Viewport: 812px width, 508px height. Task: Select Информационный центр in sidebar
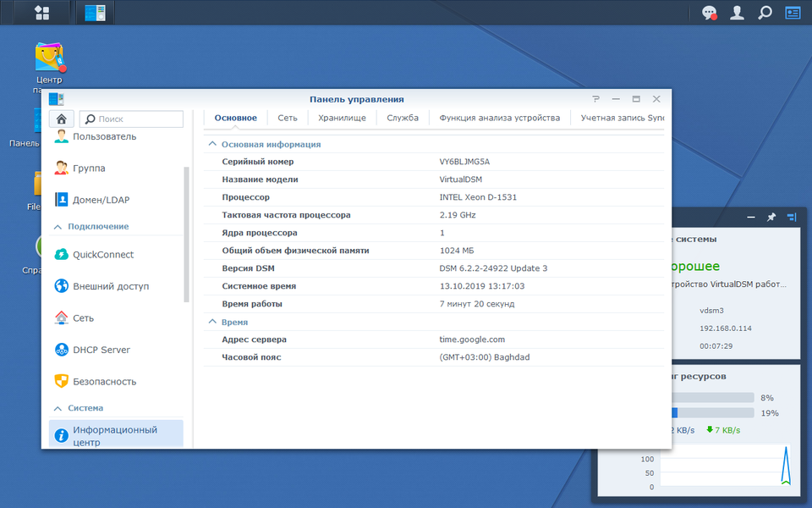pos(116,434)
